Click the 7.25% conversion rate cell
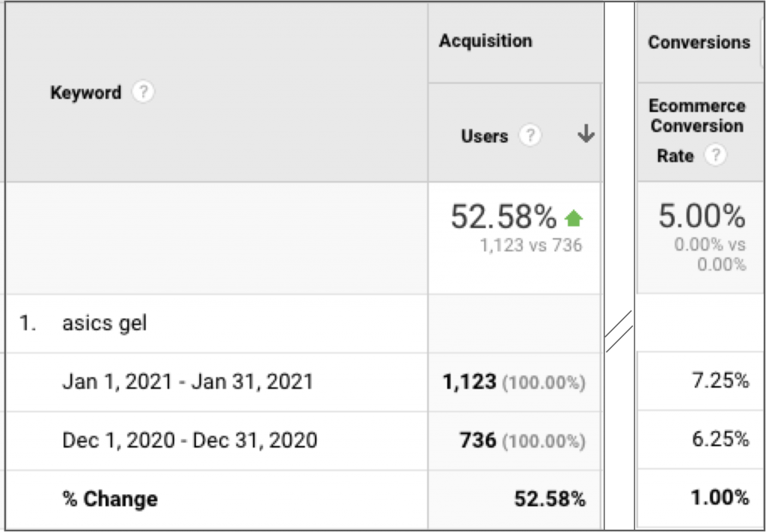Image resolution: width=766 pixels, height=532 pixels. tap(720, 380)
